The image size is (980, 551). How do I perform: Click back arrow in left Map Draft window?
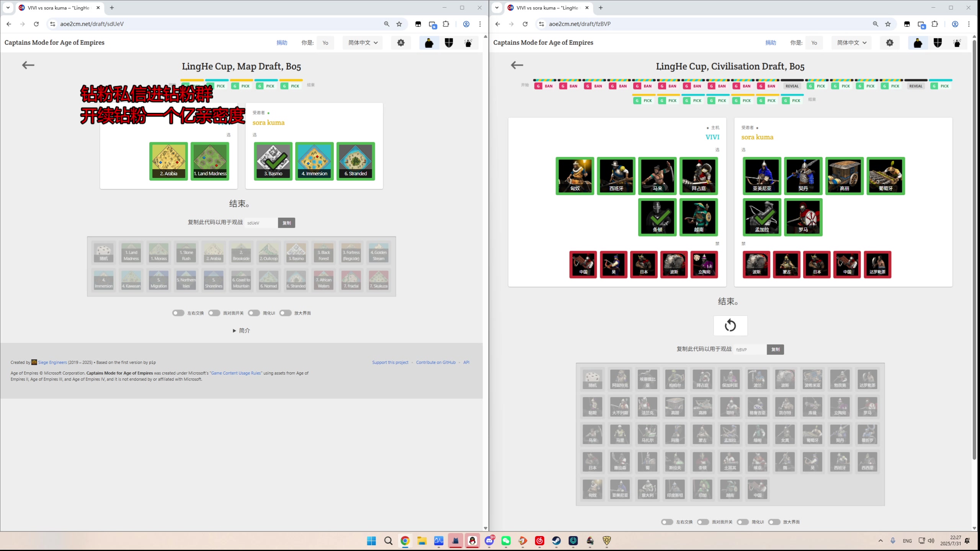(x=28, y=65)
